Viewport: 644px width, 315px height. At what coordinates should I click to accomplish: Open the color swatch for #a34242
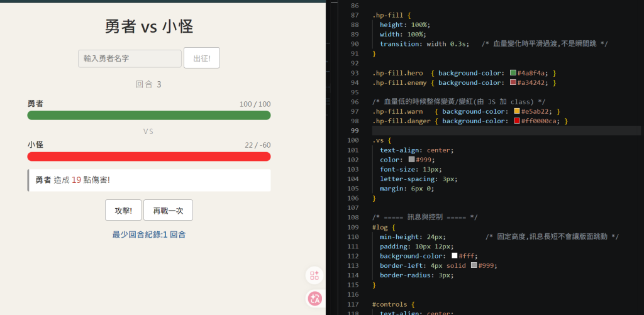[513, 82]
